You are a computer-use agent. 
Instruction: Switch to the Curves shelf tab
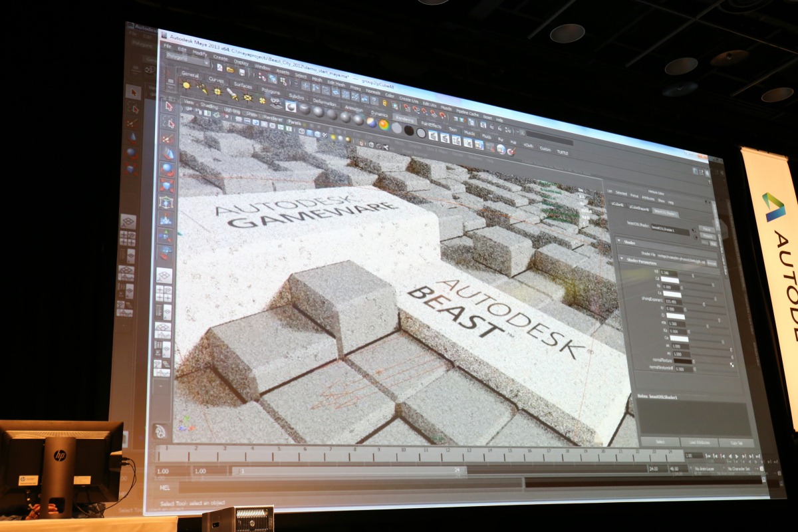pos(215,80)
